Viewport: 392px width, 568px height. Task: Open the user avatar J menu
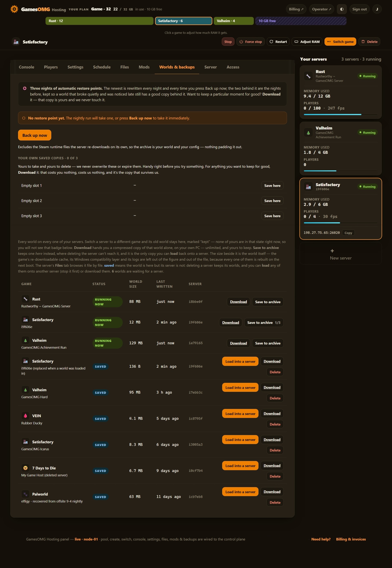[x=377, y=9]
